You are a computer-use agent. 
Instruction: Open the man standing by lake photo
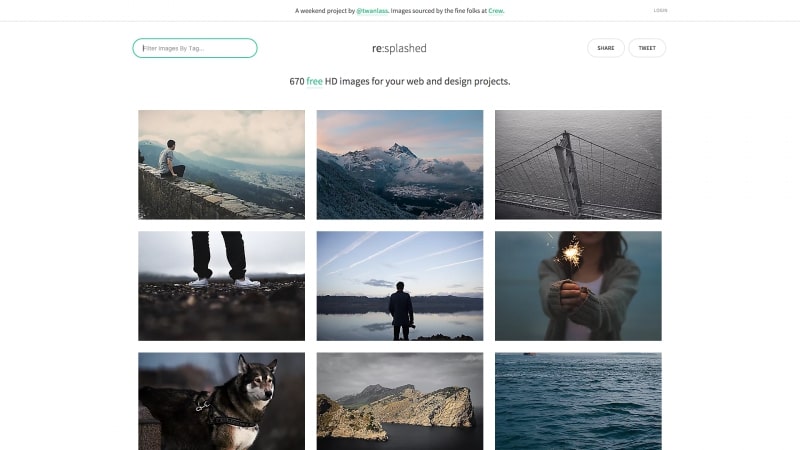pyautogui.click(x=399, y=286)
